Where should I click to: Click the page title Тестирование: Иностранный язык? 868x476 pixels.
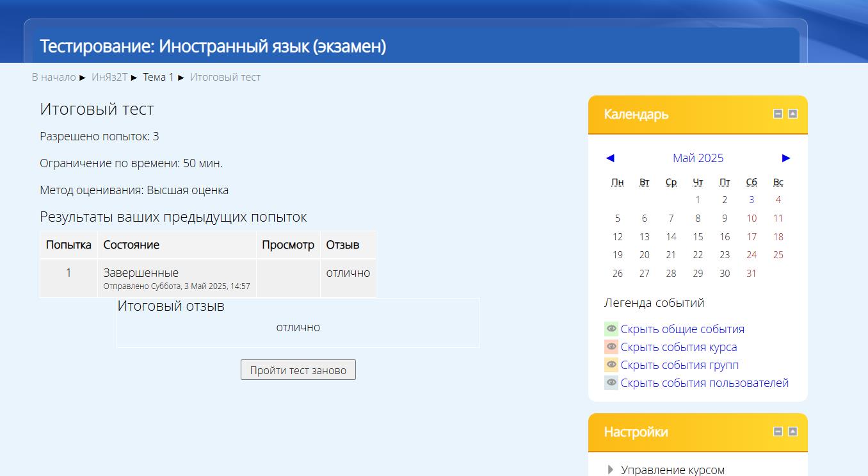pyautogui.click(x=213, y=47)
